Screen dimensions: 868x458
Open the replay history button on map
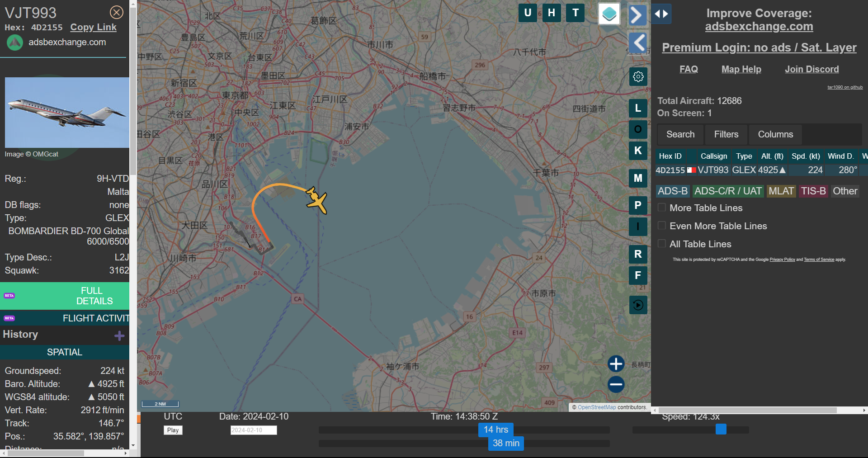coord(638,305)
